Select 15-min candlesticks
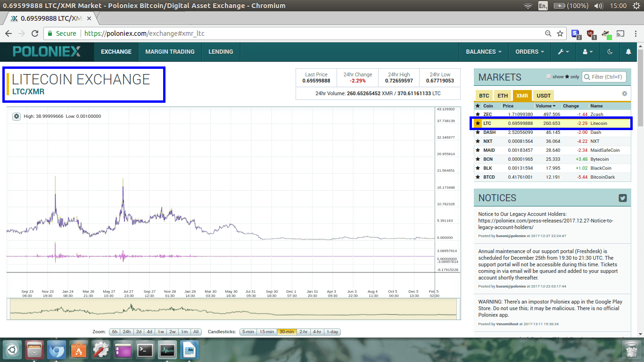 [x=266, y=332]
